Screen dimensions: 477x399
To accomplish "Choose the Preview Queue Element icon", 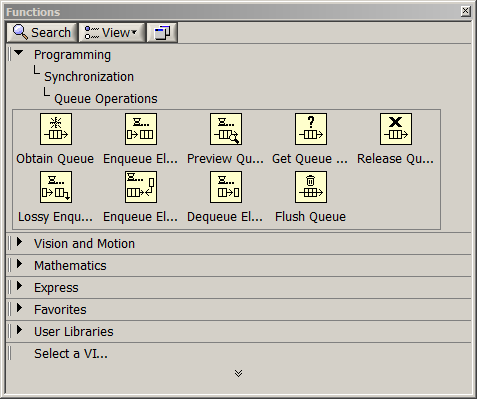I will coord(226,129).
